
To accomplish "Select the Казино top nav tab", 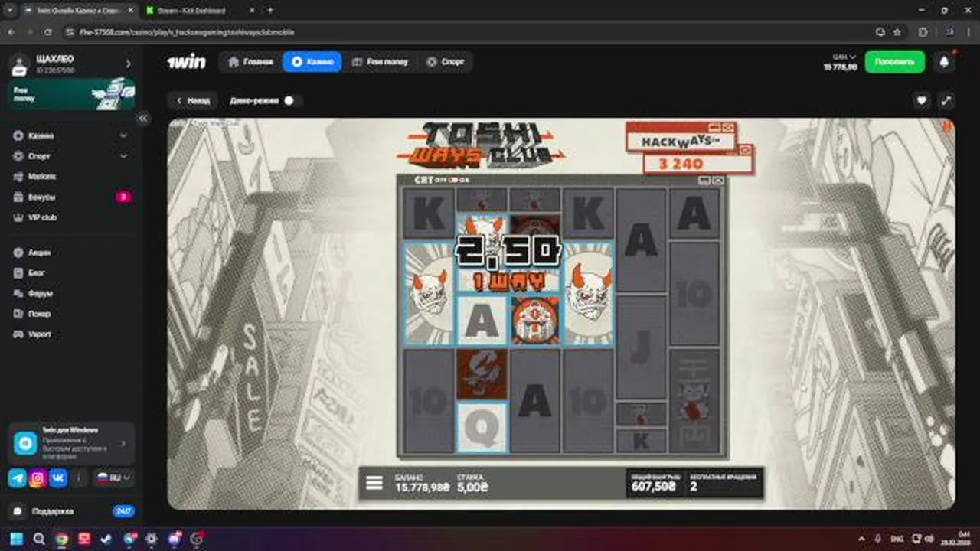I will point(312,62).
